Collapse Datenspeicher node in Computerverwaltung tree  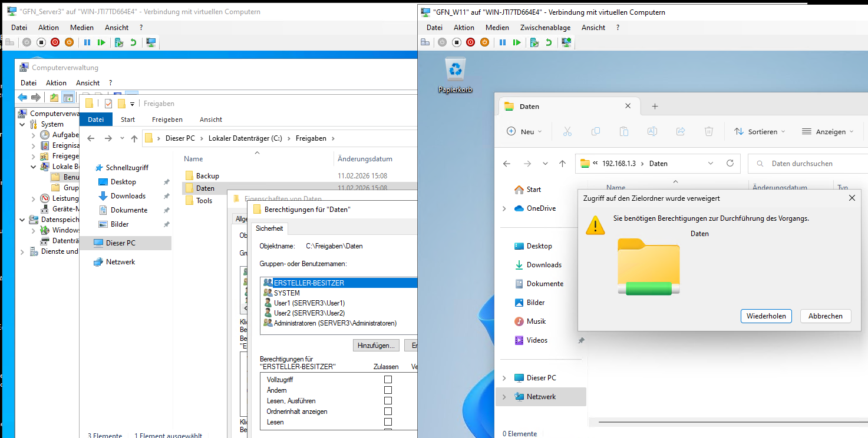(x=22, y=220)
